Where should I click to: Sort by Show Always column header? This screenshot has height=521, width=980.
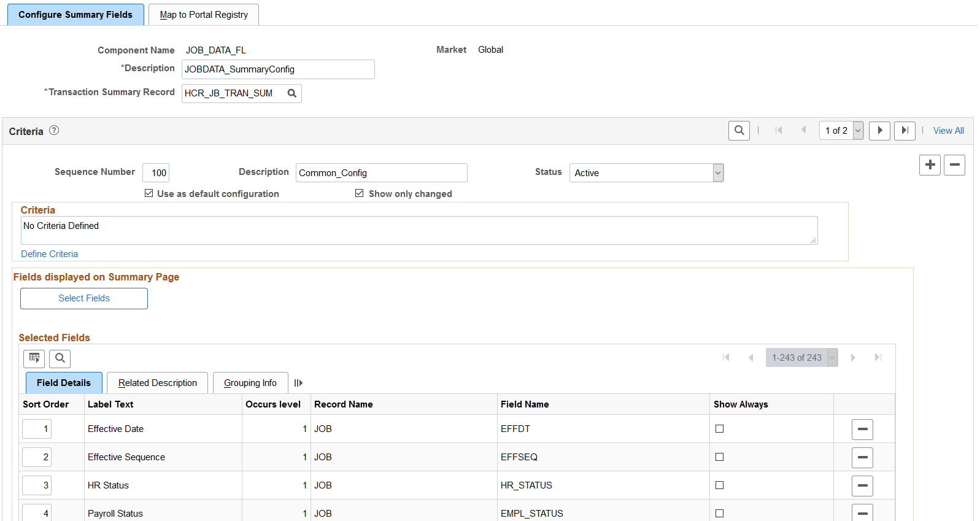click(741, 404)
